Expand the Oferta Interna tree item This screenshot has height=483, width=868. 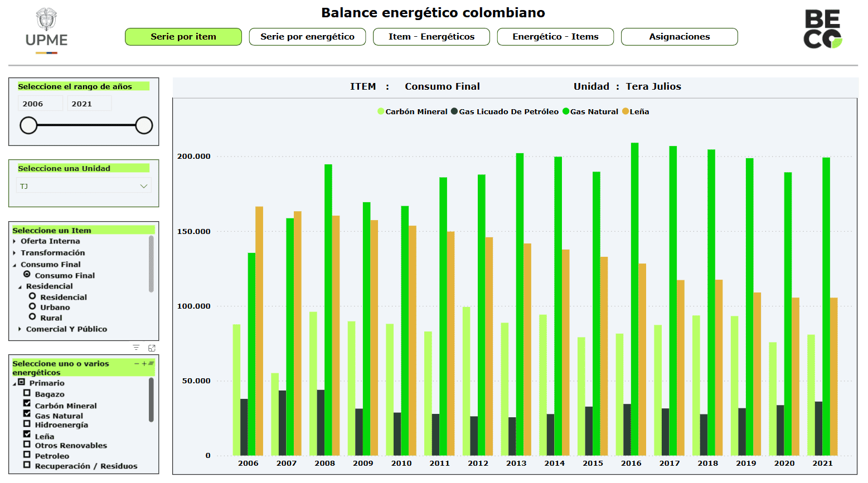tap(14, 241)
